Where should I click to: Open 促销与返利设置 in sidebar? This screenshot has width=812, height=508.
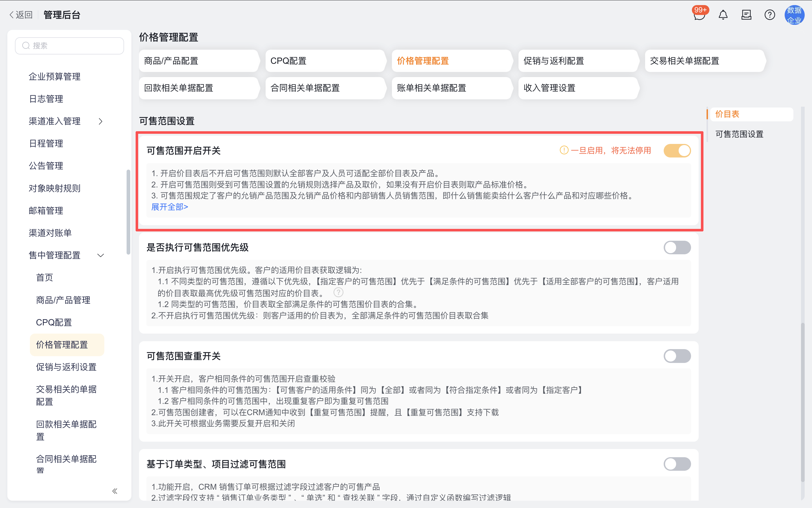click(66, 367)
